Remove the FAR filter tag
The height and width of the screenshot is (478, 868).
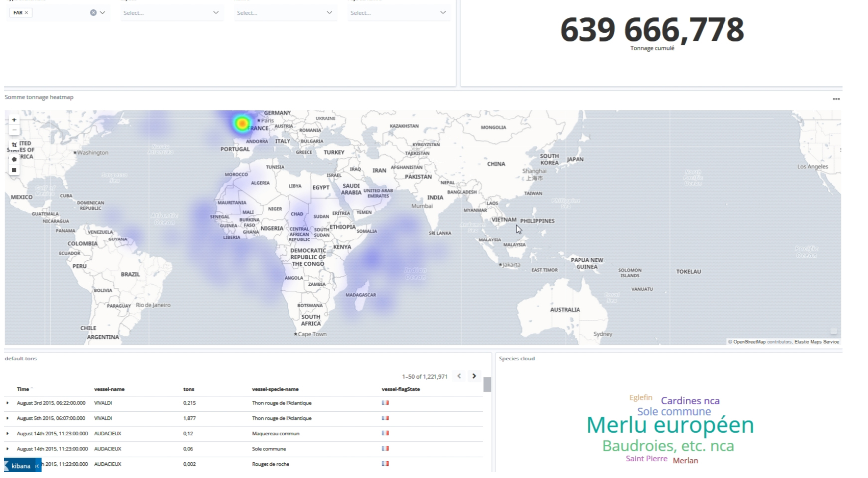27,13
